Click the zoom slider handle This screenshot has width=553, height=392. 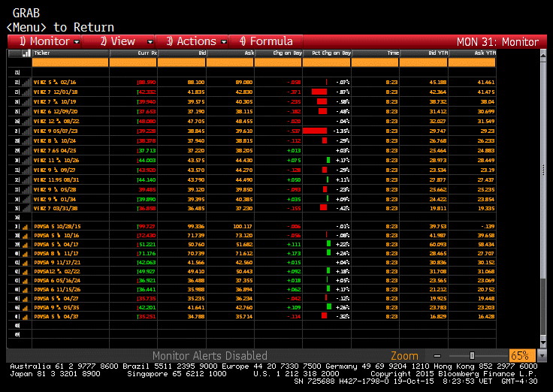pos(472,356)
